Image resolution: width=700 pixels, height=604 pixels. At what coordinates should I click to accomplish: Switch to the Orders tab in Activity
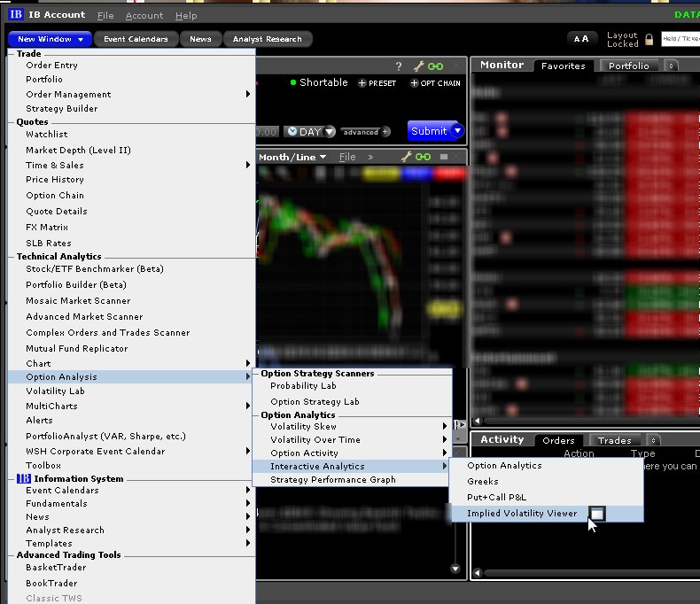(558, 441)
